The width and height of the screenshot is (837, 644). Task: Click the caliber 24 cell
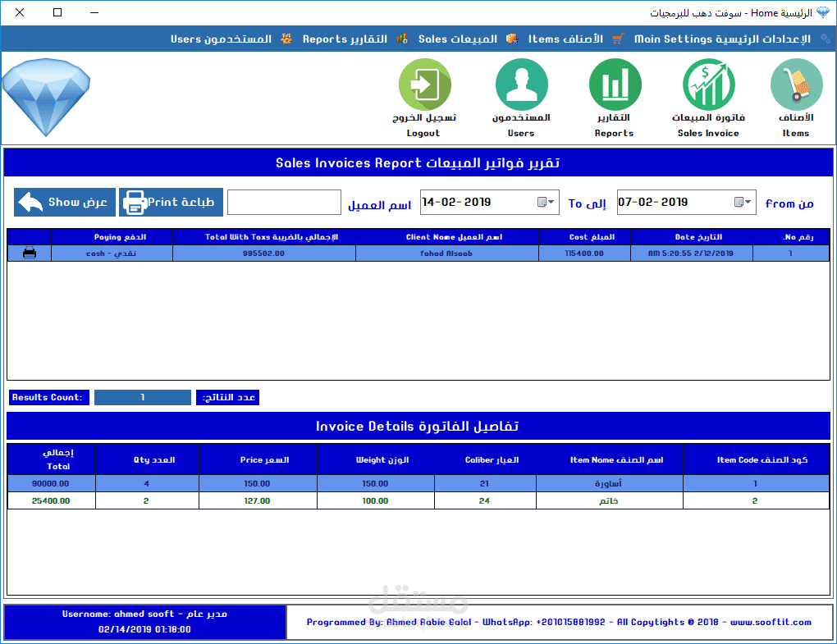[485, 500]
